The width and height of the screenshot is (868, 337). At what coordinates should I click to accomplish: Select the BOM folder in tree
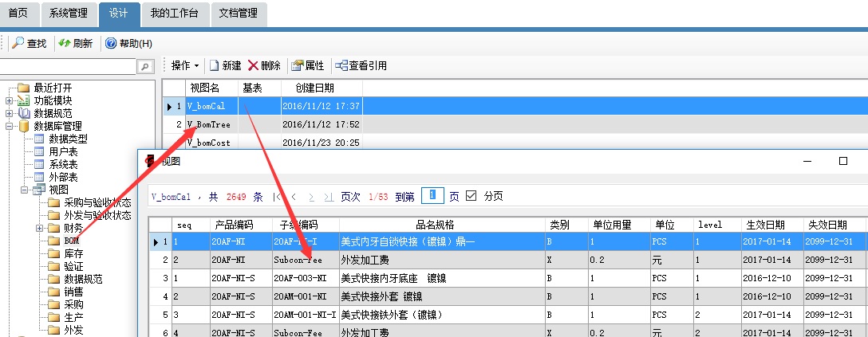[x=71, y=241]
